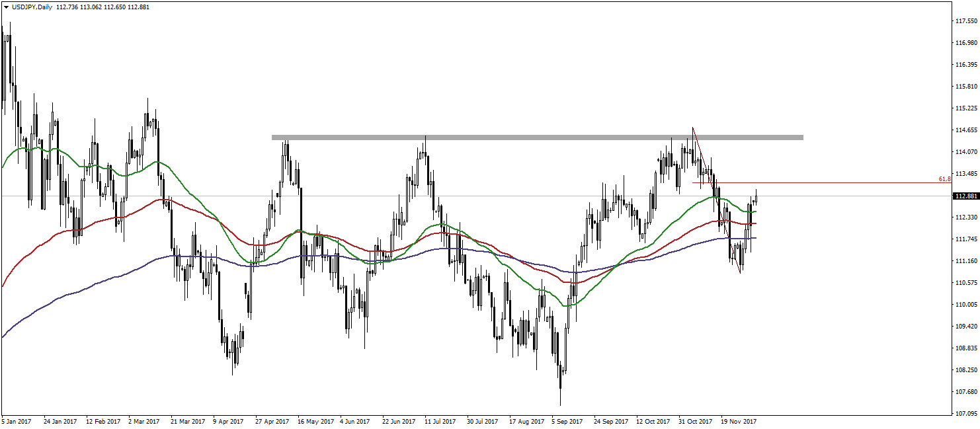
Task: Click the highlighted current price tag 112.881
Action: click(966, 196)
